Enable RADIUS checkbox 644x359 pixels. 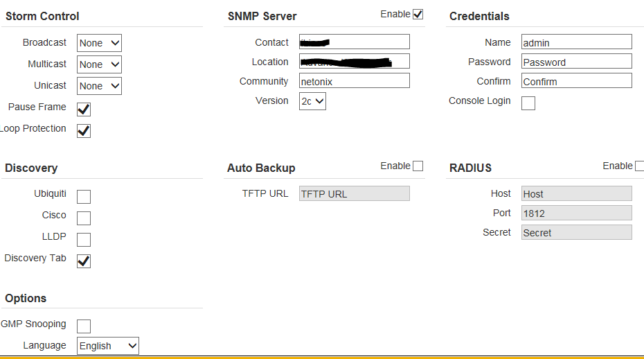[x=639, y=166]
